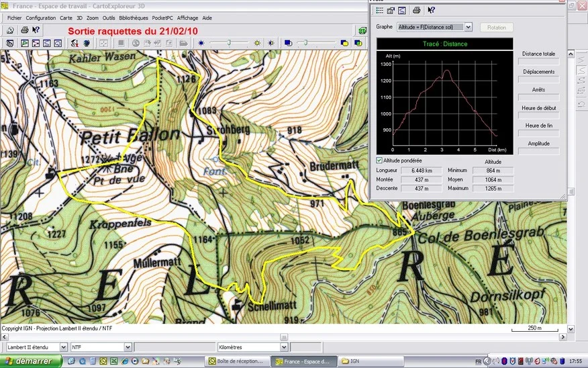The image size is (588, 368).
Task: Click the démarrer start button
Action: coord(31,361)
